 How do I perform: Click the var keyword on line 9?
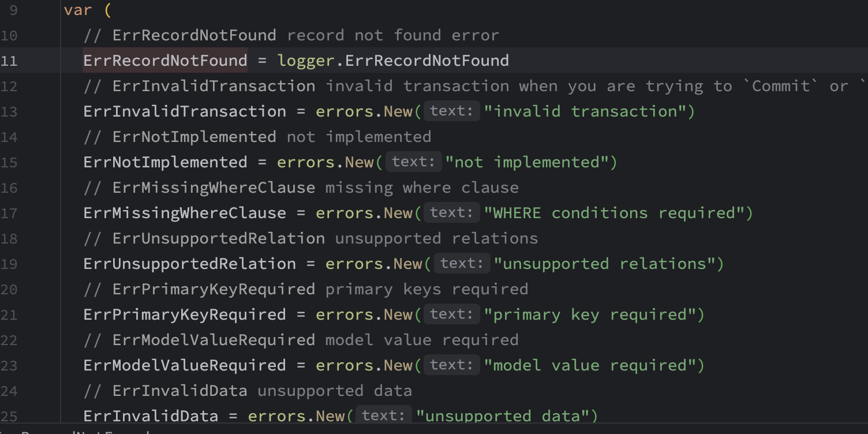tap(77, 10)
